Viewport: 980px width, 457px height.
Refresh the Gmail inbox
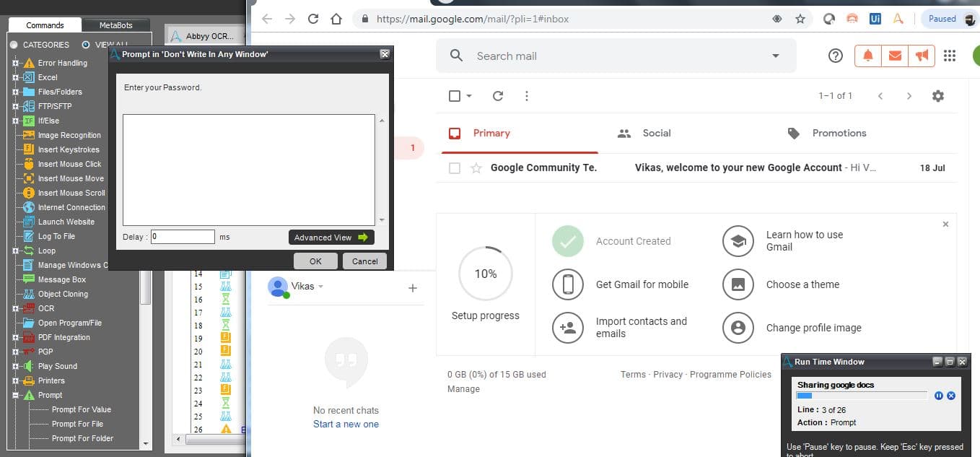[497, 96]
